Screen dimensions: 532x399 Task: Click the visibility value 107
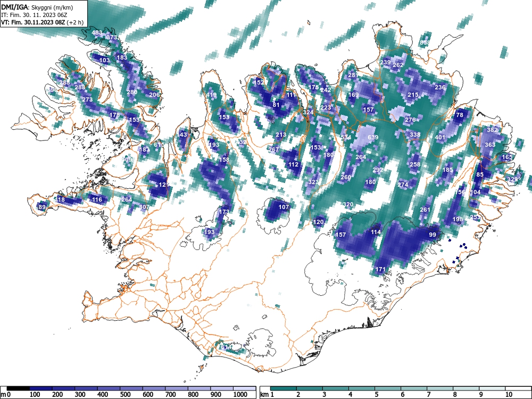coord(284,207)
